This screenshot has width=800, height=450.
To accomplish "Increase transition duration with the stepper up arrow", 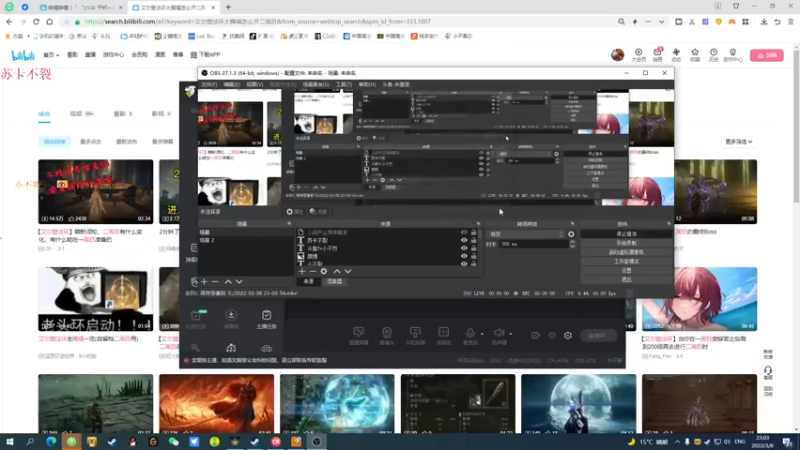I will point(572,242).
